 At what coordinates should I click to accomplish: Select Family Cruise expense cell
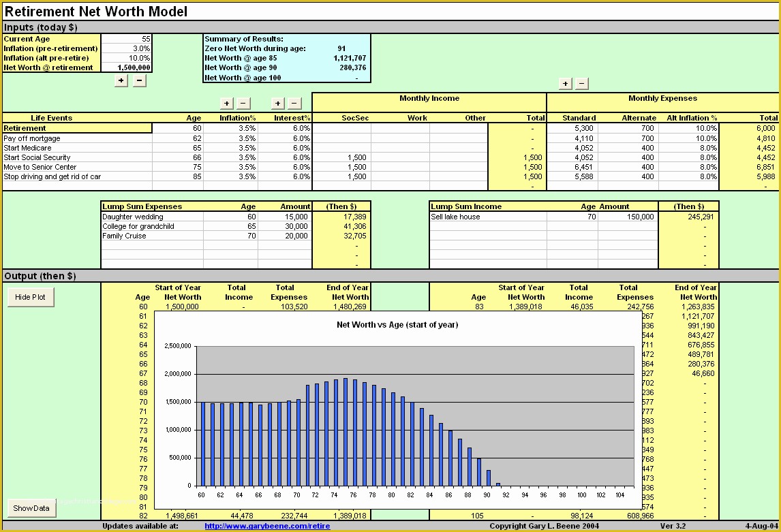click(x=152, y=236)
